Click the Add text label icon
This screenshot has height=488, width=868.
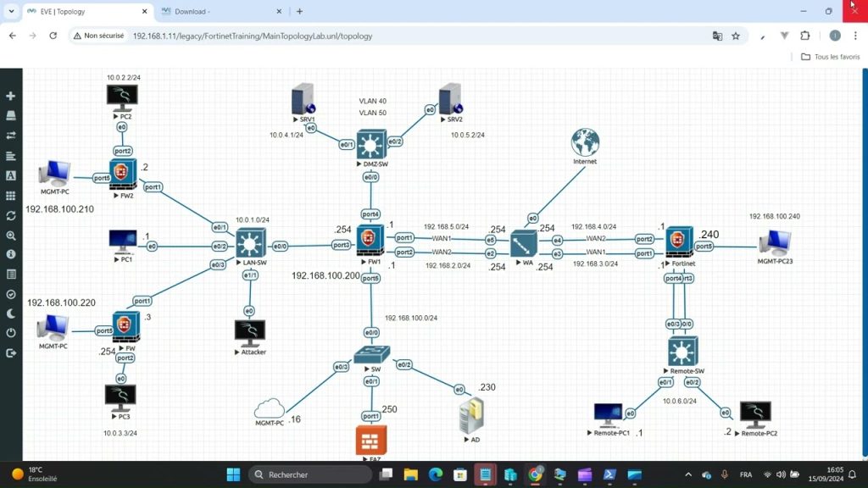coord(11,176)
